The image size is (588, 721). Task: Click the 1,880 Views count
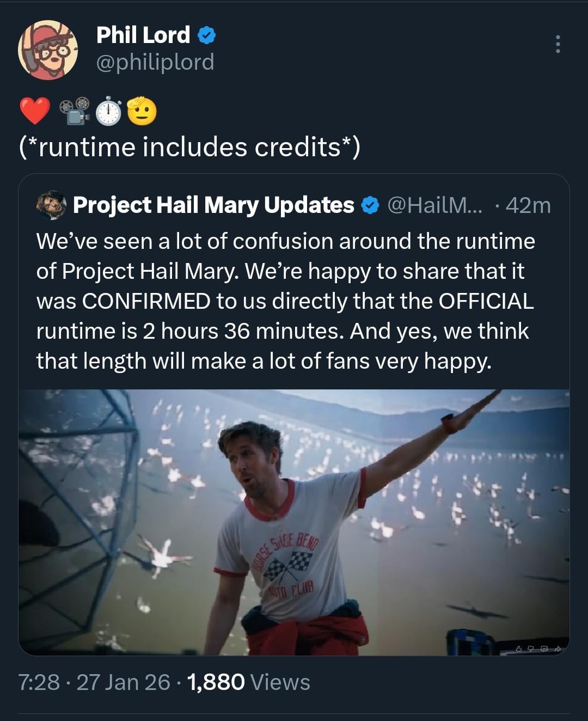pos(249,682)
